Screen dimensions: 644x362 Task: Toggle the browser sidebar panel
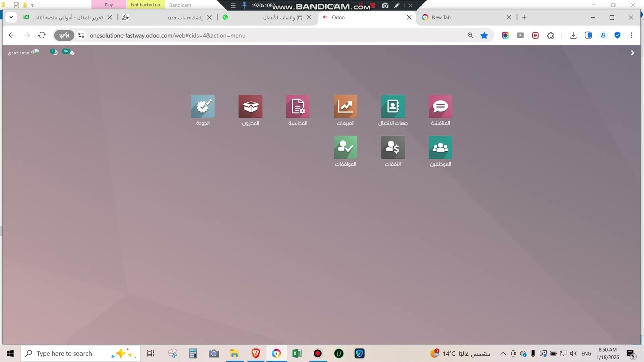coord(588,35)
